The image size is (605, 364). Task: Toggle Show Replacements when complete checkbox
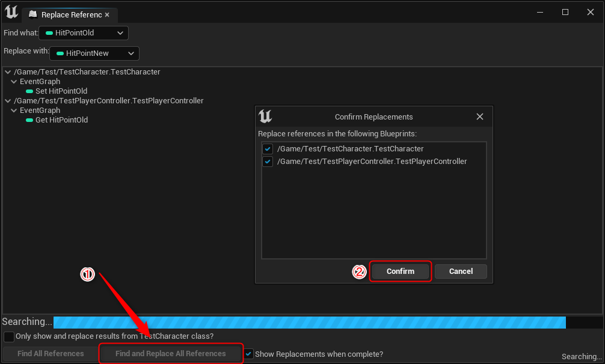pos(248,354)
